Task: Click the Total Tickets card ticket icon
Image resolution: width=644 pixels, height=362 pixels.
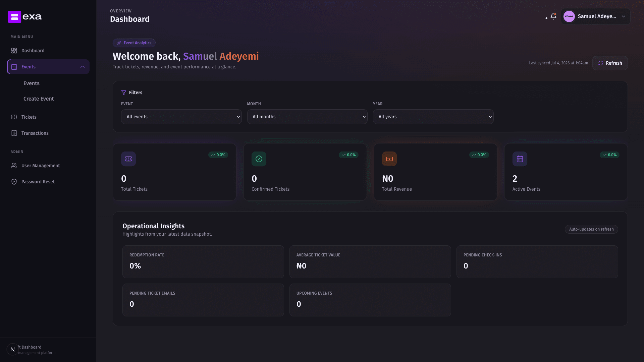Action: point(128,159)
